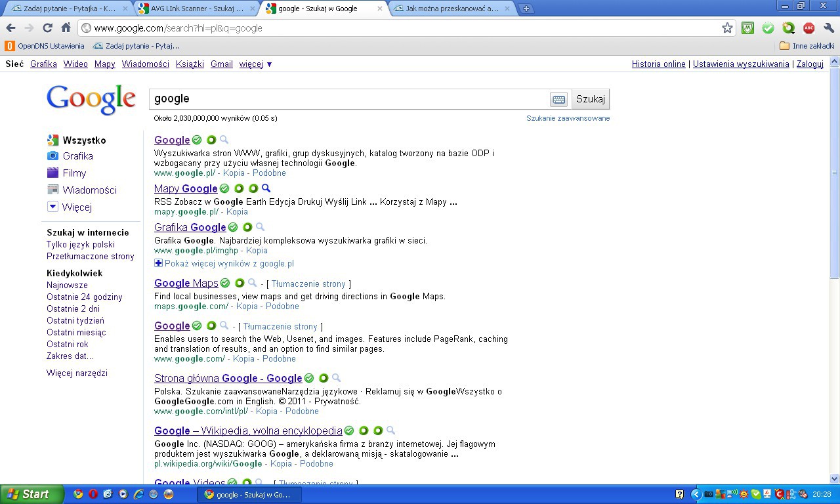Open the McAfee shield extension icon
840x504 pixels.
click(747, 28)
